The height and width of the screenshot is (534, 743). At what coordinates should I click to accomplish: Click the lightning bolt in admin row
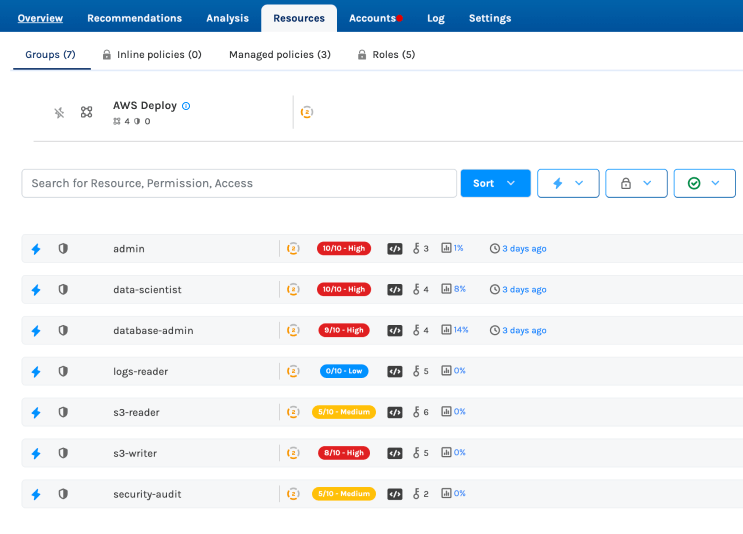[36, 249]
